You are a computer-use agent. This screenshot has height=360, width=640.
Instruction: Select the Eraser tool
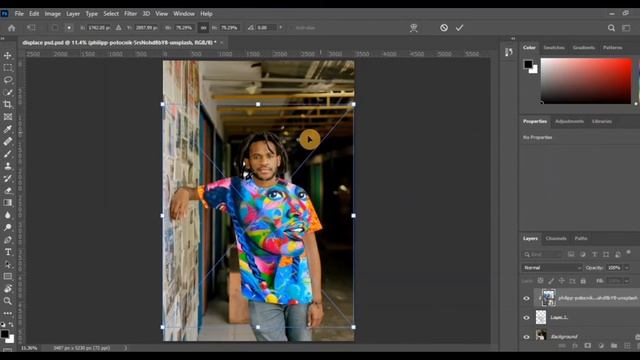[x=8, y=191]
